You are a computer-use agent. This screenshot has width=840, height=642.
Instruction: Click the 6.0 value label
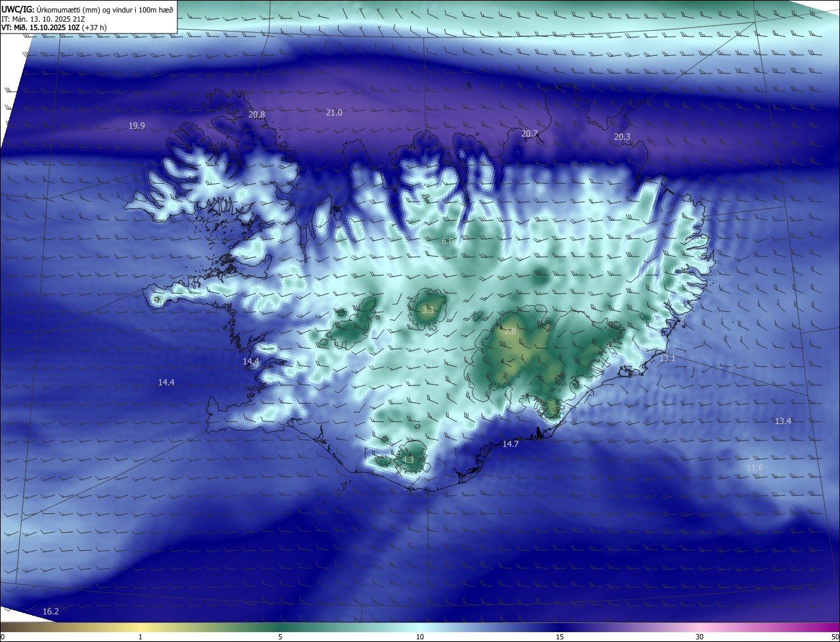point(448,241)
